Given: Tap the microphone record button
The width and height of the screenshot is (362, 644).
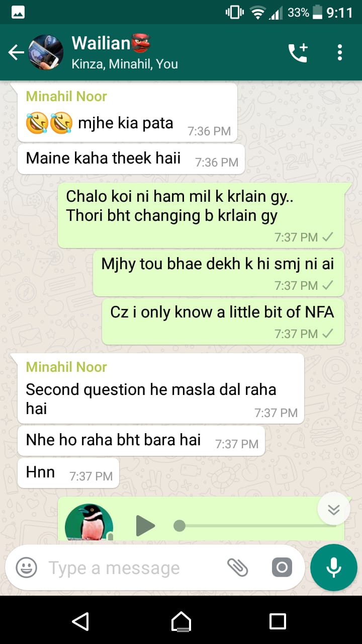Looking at the screenshot, I should tap(334, 568).
